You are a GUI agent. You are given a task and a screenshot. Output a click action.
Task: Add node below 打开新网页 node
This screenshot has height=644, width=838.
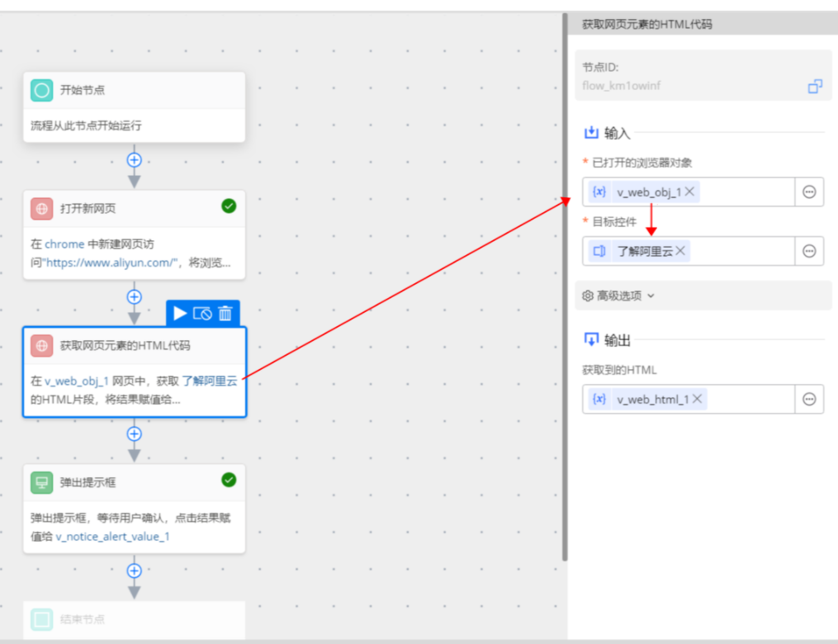(x=134, y=296)
